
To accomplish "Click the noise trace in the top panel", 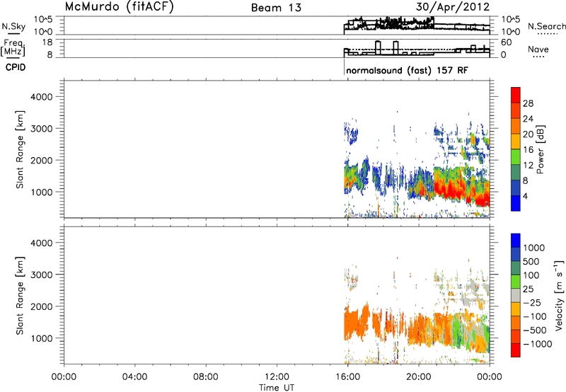I will click(417, 25).
